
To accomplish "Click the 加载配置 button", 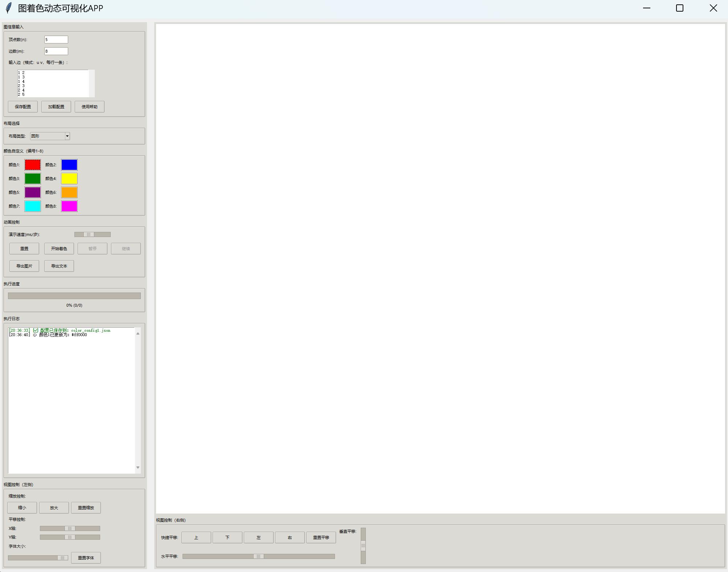I will click(56, 107).
